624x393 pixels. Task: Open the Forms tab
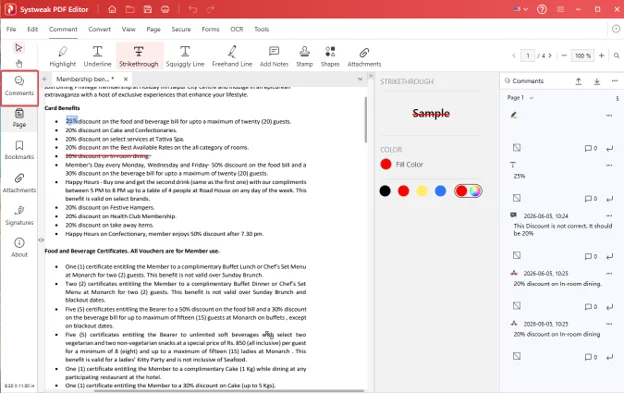210,29
